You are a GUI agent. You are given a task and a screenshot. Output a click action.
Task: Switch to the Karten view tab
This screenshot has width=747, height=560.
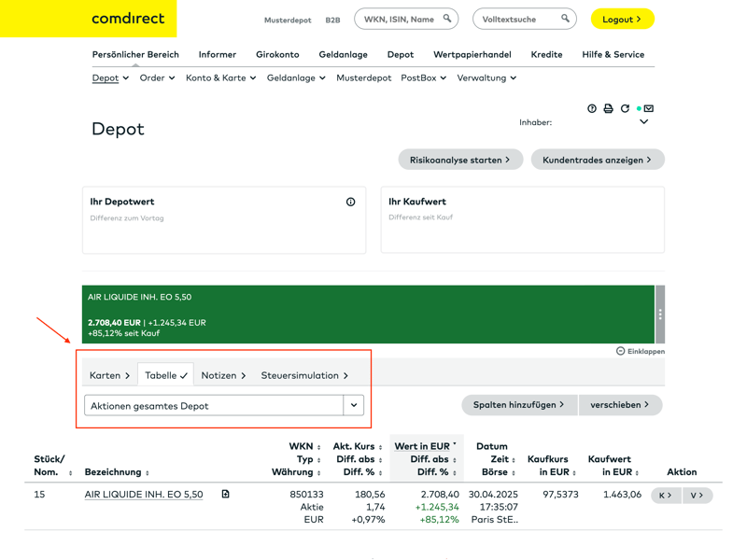109,375
